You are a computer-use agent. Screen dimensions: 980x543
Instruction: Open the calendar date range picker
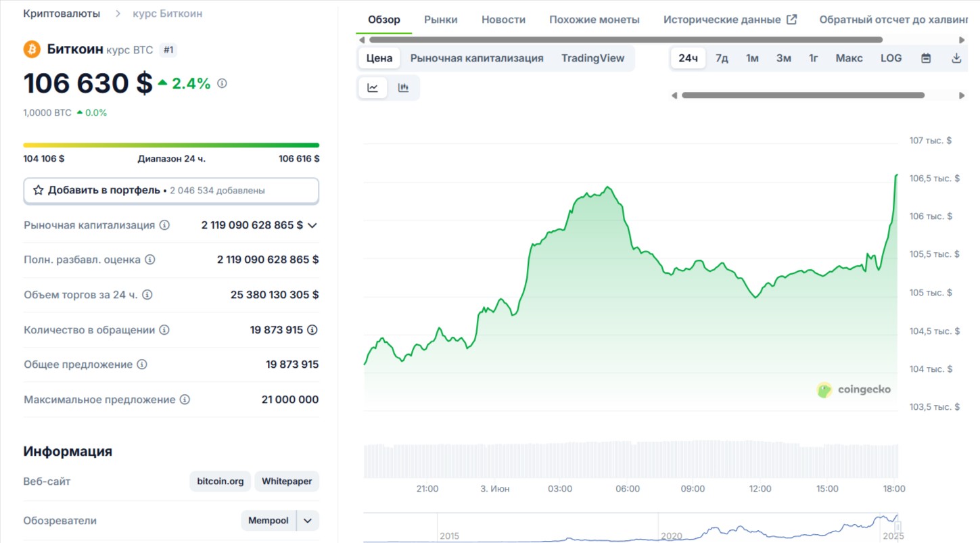point(926,58)
